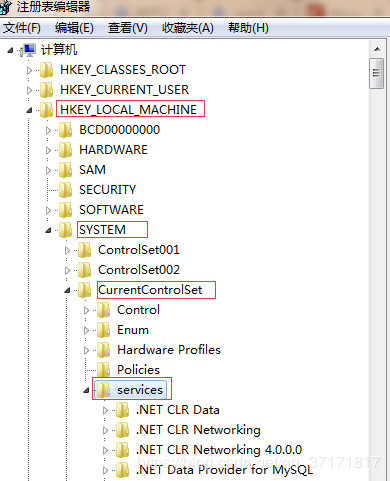This screenshot has width=390, height=481.
Task: Click ControlSet001 folder icon
Action: coord(85,250)
